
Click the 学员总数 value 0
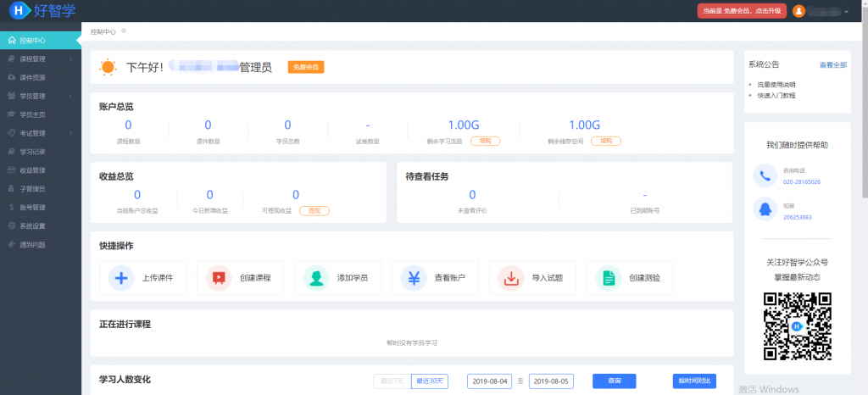pyautogui.click(x=288, y=125)
